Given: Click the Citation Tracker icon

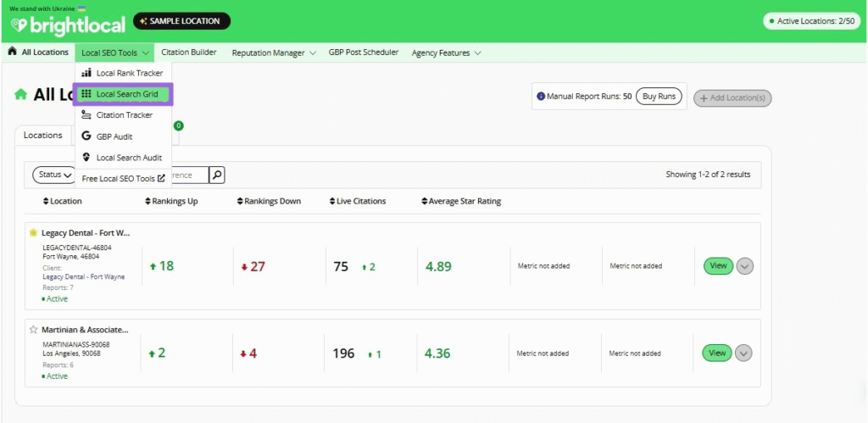Looking at the screenshot, I should click(x=86, y=115).
